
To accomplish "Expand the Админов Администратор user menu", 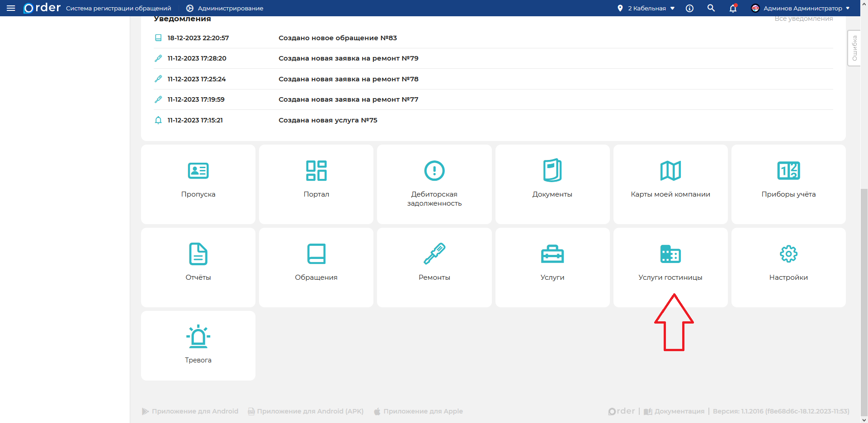I will 800,8.
